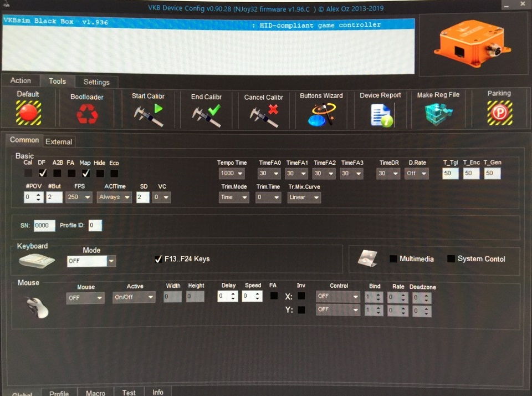Toggle the Y axis Inv checkbox
The width and height of the screenshot is (532, 396).
tap(301, 309)
